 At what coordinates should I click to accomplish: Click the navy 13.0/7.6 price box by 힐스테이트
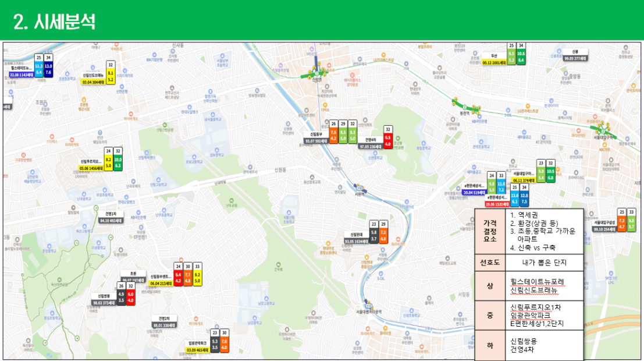(x=48, y=69)
